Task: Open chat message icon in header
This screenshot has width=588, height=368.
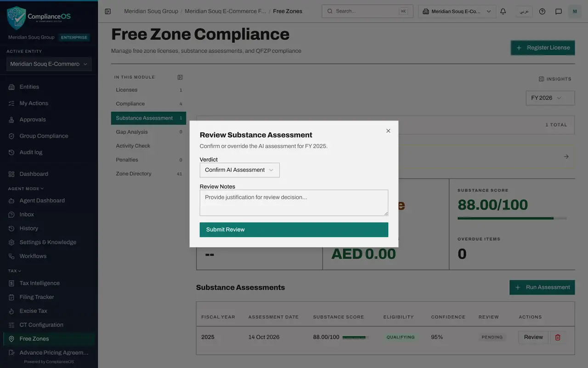Action: [x=559, y=11]
